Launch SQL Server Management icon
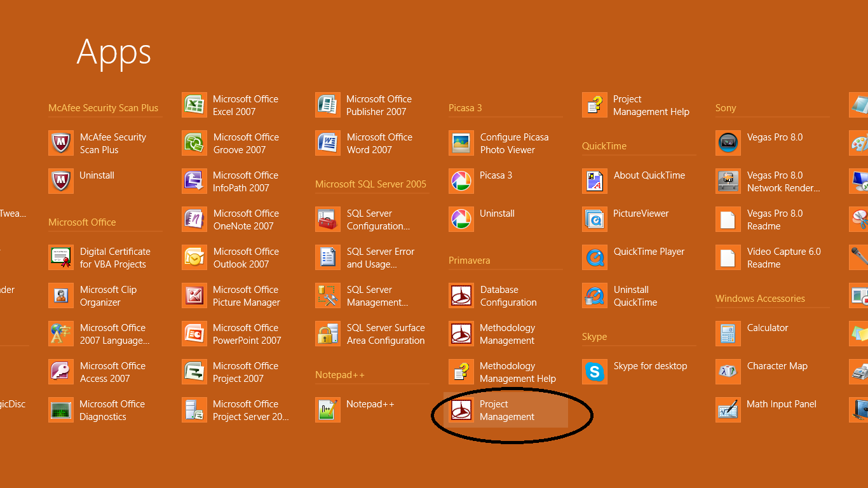The height and width of the screenshot is (488, 868). click(328, 295)
